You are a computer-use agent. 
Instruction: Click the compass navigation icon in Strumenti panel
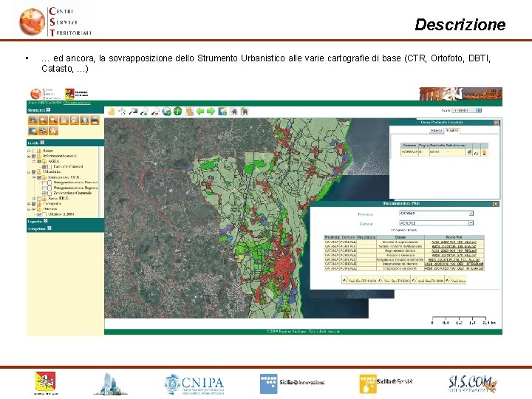43,131
